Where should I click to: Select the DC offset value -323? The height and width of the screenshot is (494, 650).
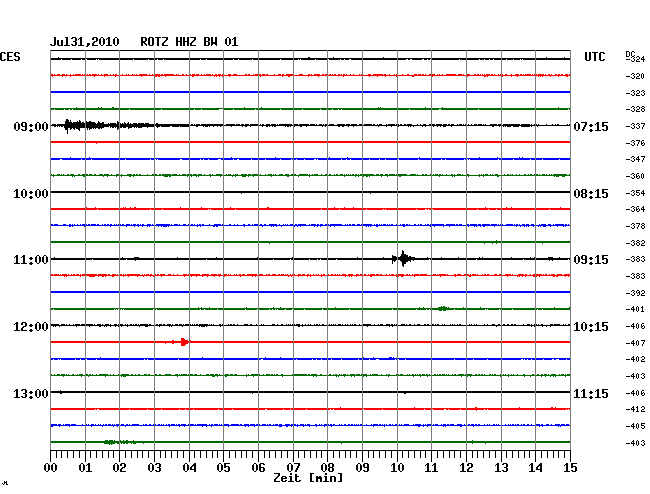635,93
